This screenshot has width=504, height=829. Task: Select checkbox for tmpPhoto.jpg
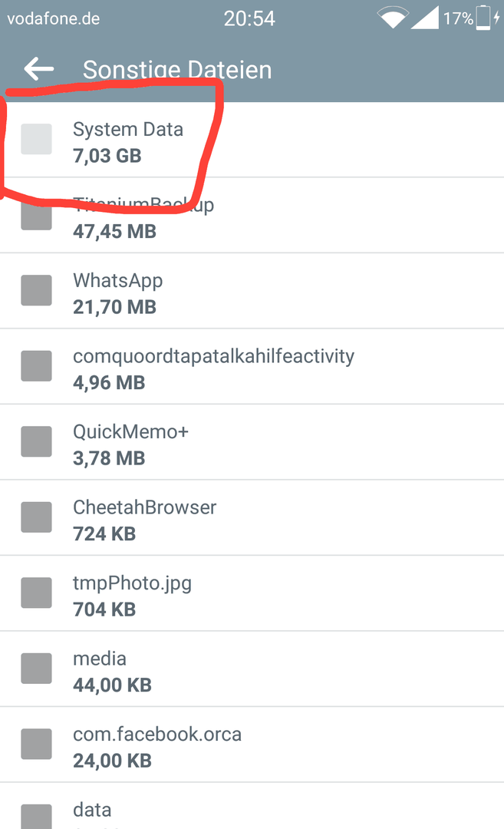coord(37,593)
